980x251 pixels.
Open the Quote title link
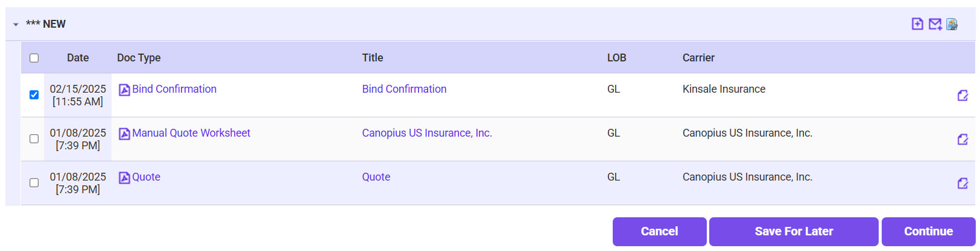point(376,177)
